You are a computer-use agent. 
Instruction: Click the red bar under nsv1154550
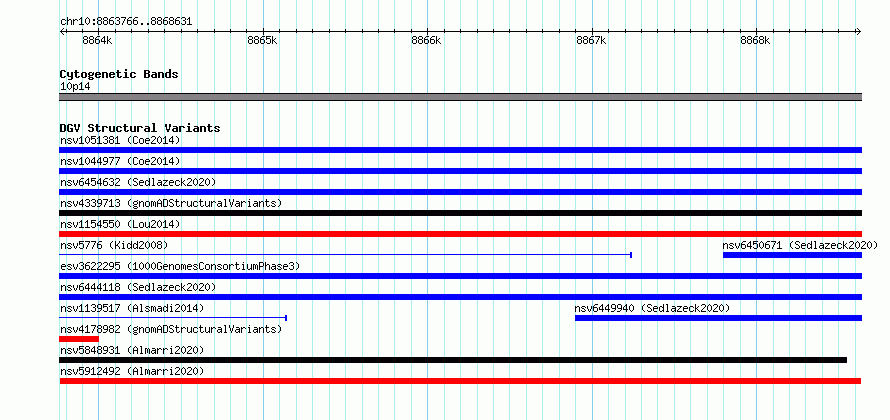pos(460,234)
